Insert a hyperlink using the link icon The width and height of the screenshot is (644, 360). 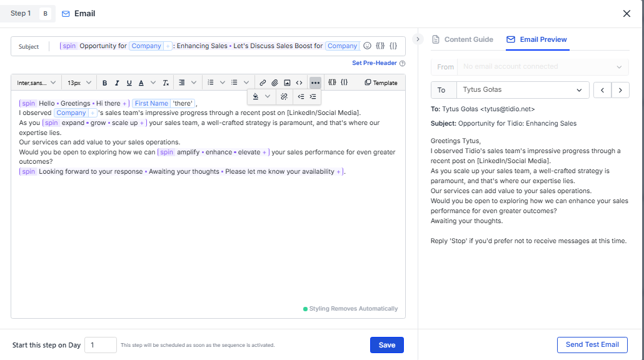pyautogui.click(x=263, y=83)
